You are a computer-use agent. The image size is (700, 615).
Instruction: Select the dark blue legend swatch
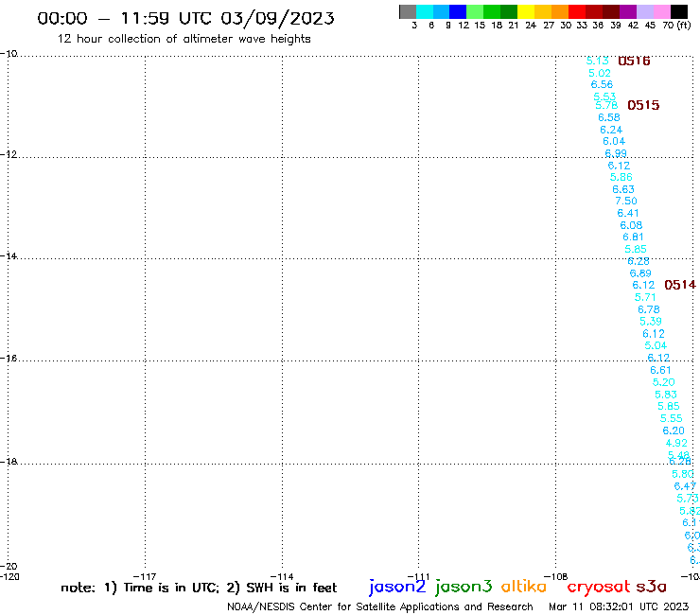click(458, 11)
